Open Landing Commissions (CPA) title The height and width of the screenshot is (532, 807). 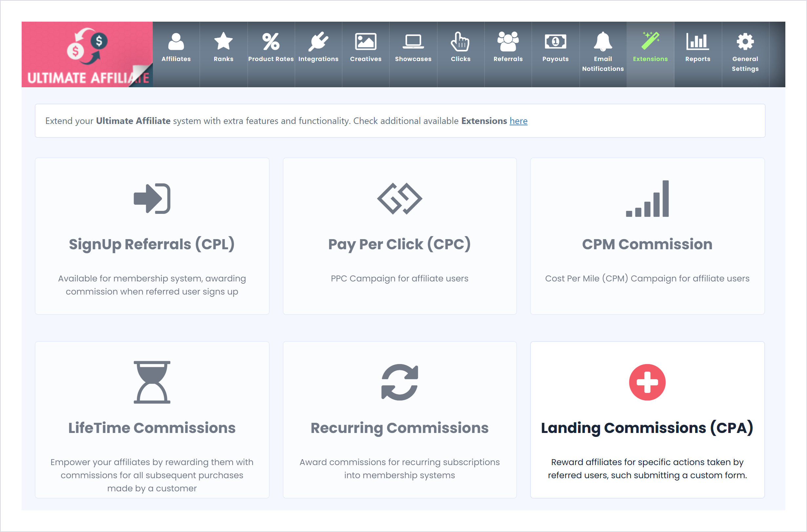point(647,428)
